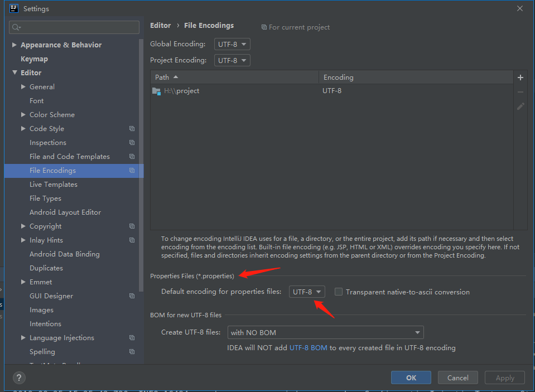Open Android Data Binding settings

tap(65, 254)
